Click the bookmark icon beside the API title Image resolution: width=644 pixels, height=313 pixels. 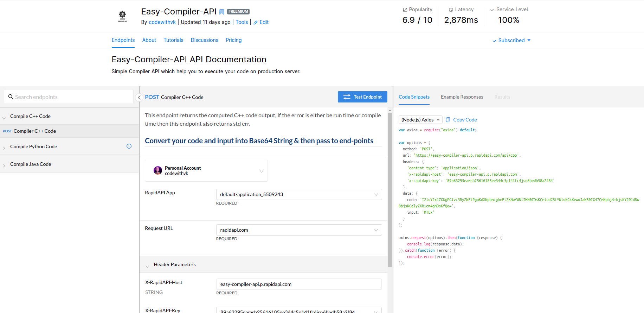click(x=222, y=12)
